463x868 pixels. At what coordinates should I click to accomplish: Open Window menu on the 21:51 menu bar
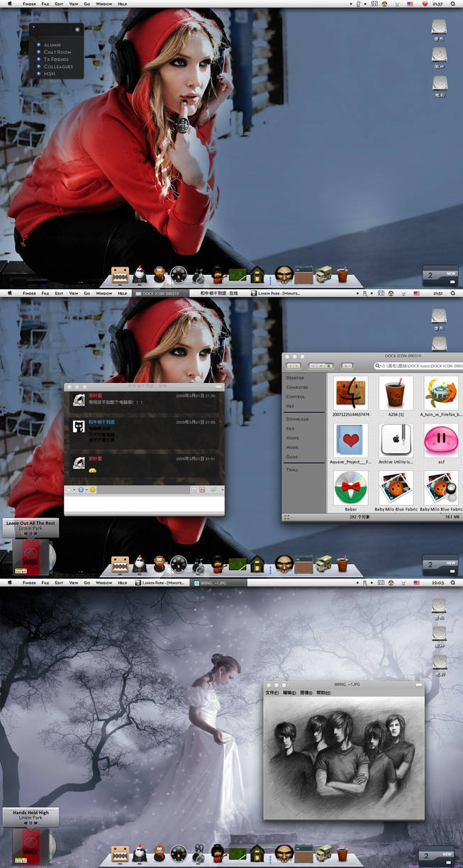click(x=104, y=293)
